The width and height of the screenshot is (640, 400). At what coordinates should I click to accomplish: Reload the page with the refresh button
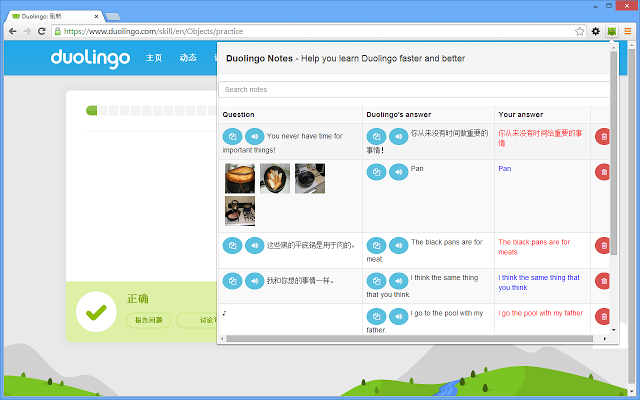(41, 31)
